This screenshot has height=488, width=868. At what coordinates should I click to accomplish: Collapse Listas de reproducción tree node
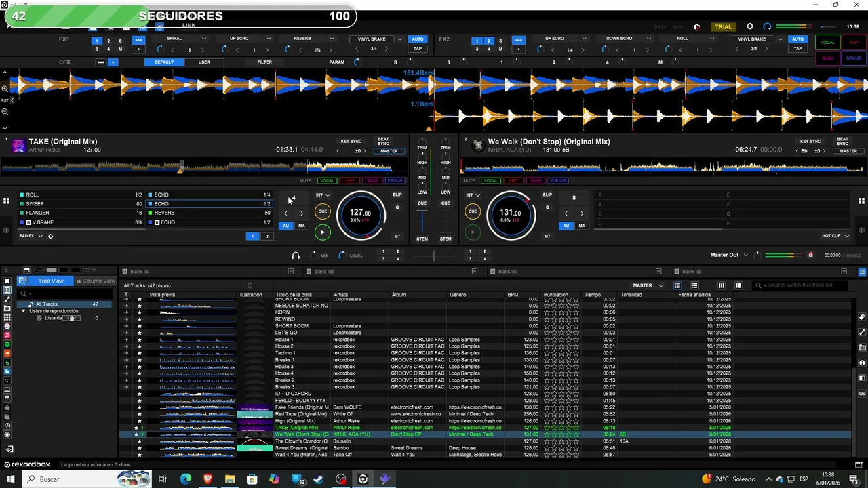pos(23,311)
